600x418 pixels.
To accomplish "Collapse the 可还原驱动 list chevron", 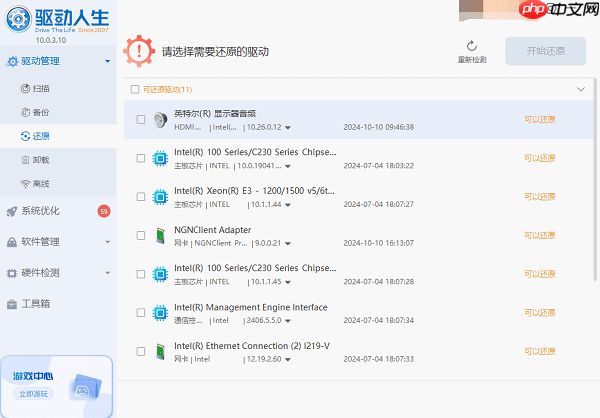I will [x=581, y=90].
